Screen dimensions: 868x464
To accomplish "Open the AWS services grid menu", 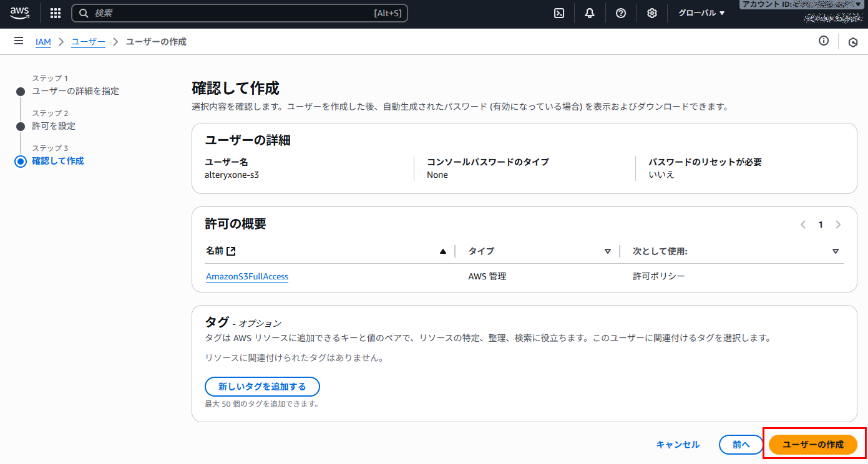I will 56,13.
